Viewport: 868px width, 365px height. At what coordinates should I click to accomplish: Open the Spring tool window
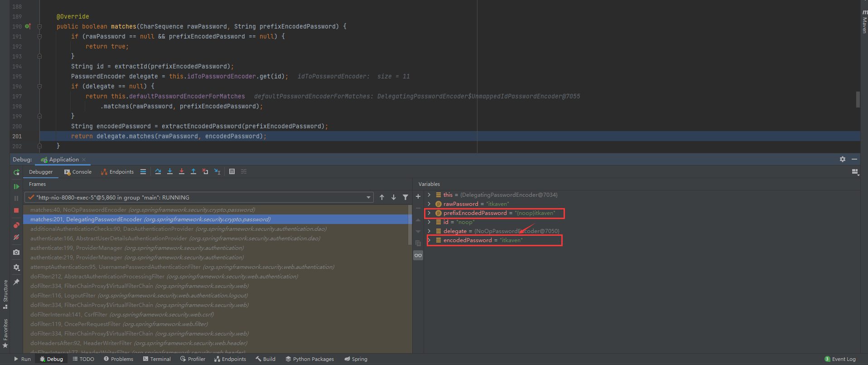click(x=356, y=359)
